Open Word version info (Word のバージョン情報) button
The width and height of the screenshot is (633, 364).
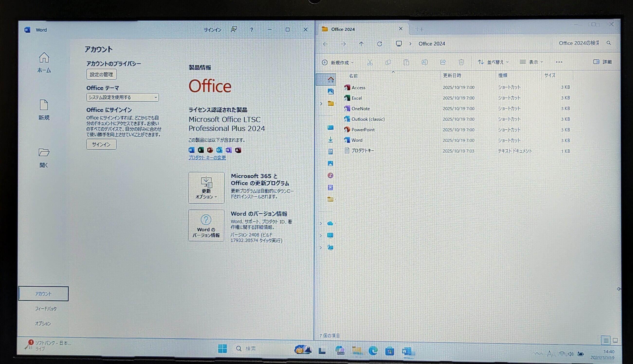click(x=206, y=226)
